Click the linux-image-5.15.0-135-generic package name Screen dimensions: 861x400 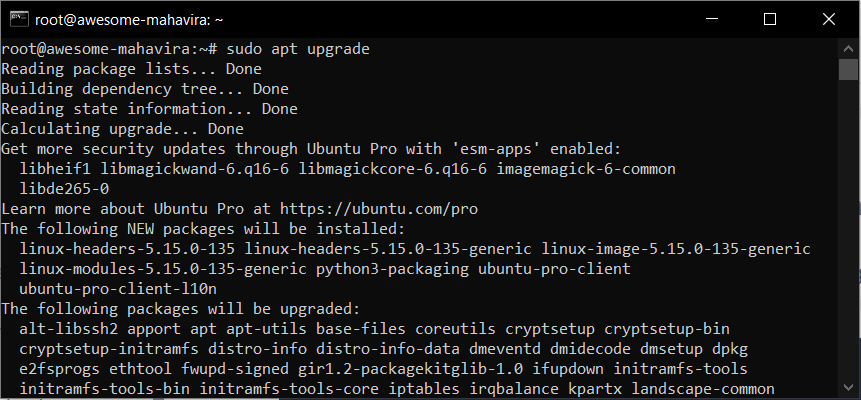pyautogui.click(x=676, y=249)
